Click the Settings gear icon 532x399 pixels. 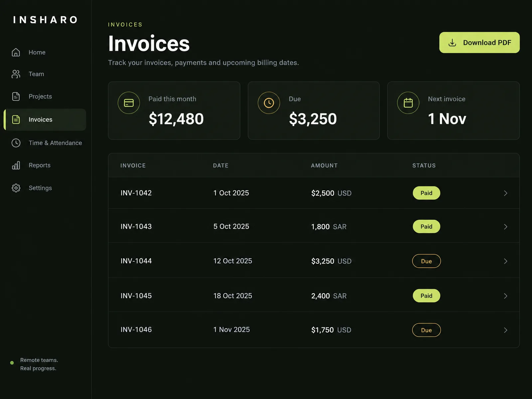click(x=16, y=188)
